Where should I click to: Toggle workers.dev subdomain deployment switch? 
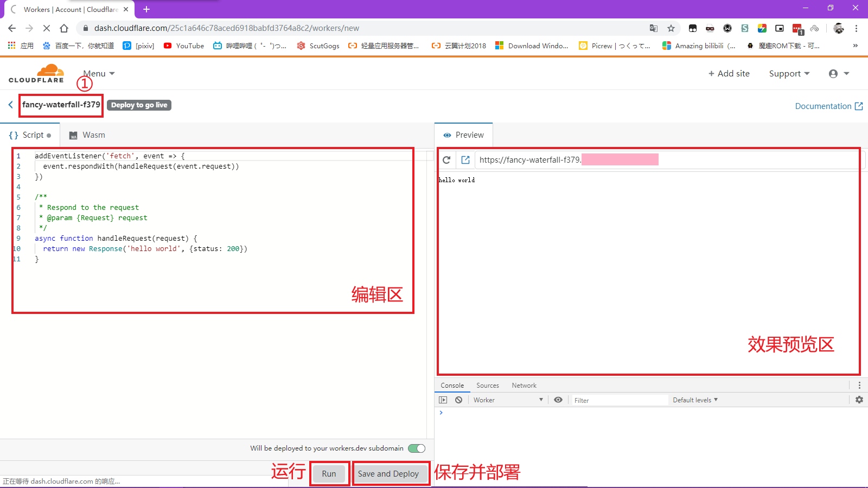click(x=417, y=448)
